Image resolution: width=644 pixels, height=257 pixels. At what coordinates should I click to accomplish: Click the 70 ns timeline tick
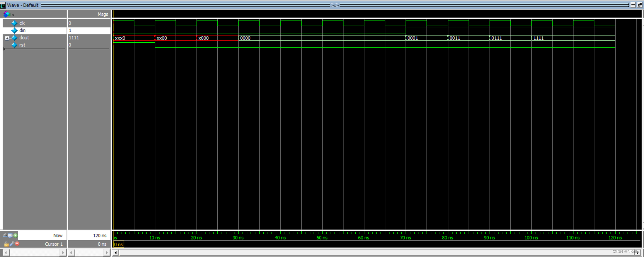(x=405, y=238)
